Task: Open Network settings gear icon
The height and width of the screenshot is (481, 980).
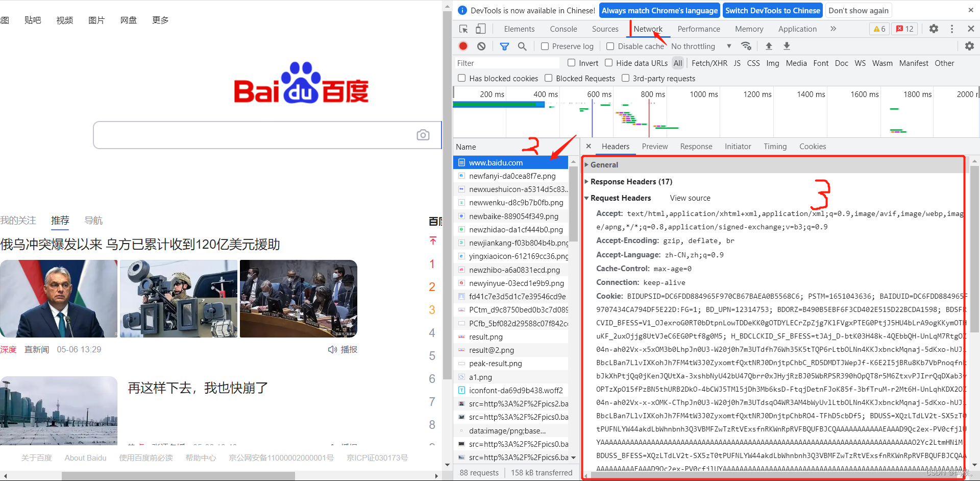Action: 969,46
